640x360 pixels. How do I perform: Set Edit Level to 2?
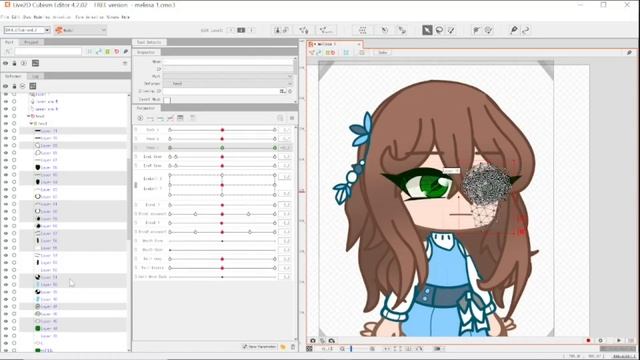click(x=241, y=30)
